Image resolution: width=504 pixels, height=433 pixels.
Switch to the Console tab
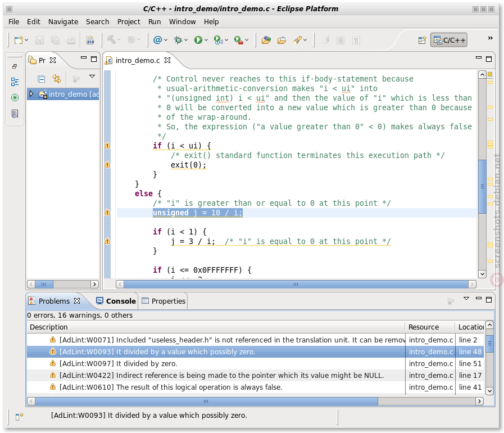point(116,301)
